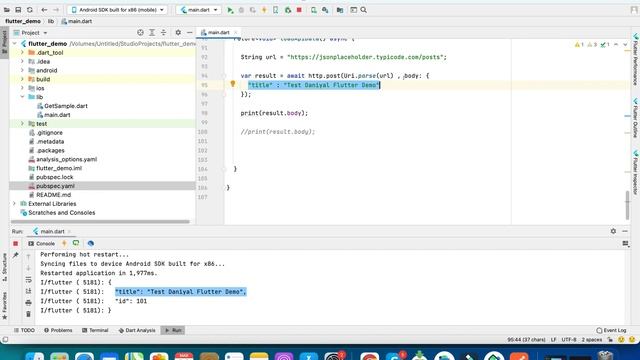
Task: Collapse the flutter_demo root folder
Action: 15,43
